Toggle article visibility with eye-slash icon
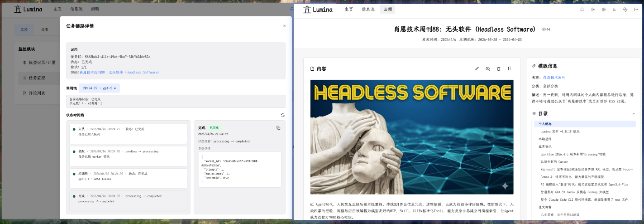Viewport: 644px width, 224px height. pyautogui.click(x=487, y=69)
